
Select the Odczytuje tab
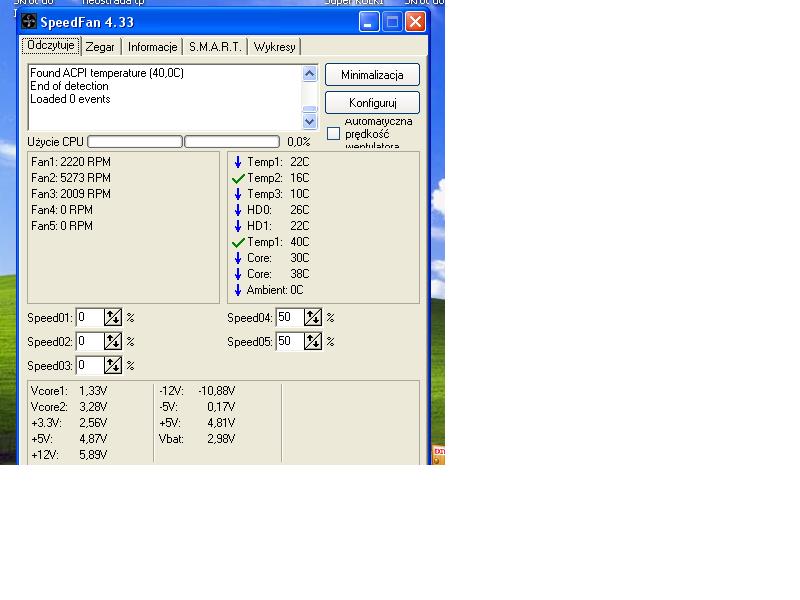click(51, 45)
